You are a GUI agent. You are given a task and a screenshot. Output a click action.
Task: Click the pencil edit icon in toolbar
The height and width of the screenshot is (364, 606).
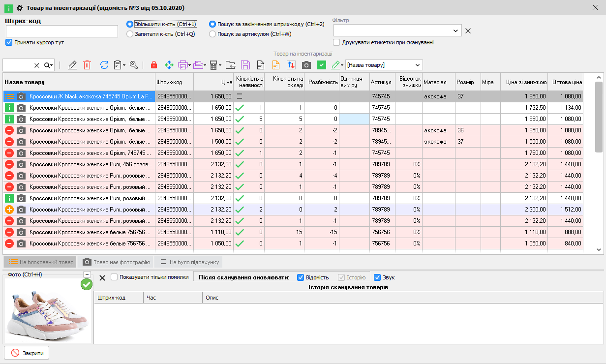tap(72, 65)
